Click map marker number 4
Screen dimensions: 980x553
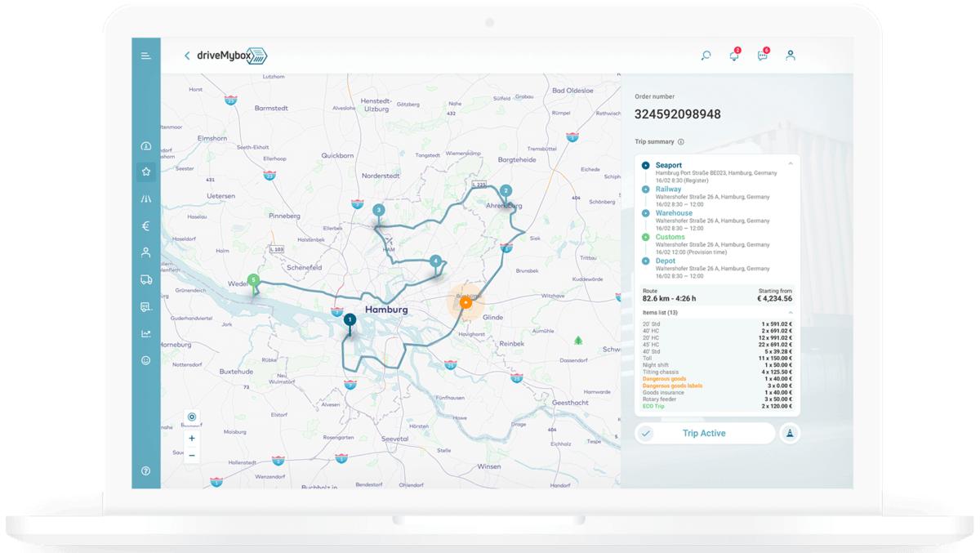(x=436, y=261)
